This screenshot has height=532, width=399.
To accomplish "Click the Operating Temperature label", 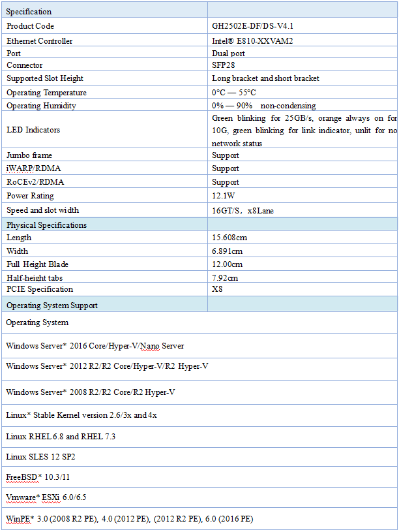I will [x=46, y=93].
